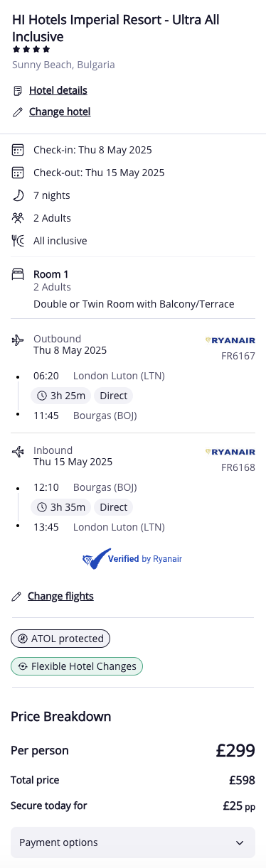Viewport: 266px width, 868px height.
Task: Open the Change flights link
Action: click(x=60, y=596)
